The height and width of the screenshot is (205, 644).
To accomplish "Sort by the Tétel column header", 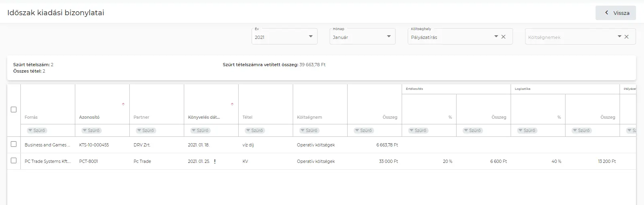I will [x=248, y=117].
